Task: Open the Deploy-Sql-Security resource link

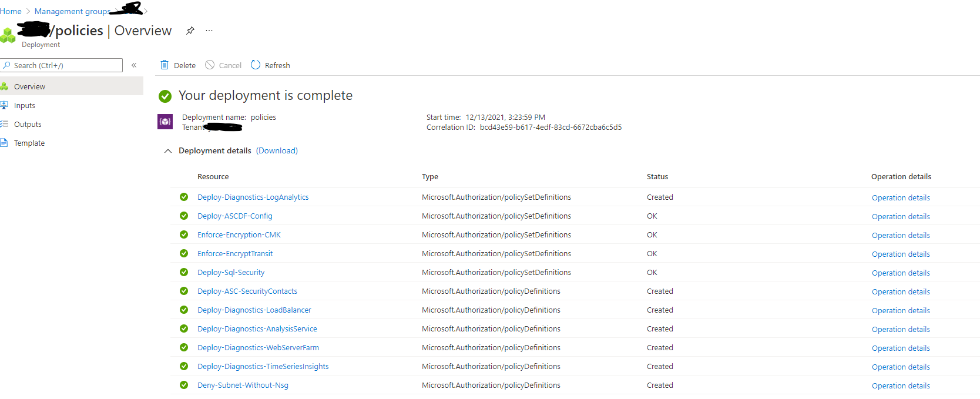Action: [231, 272]
